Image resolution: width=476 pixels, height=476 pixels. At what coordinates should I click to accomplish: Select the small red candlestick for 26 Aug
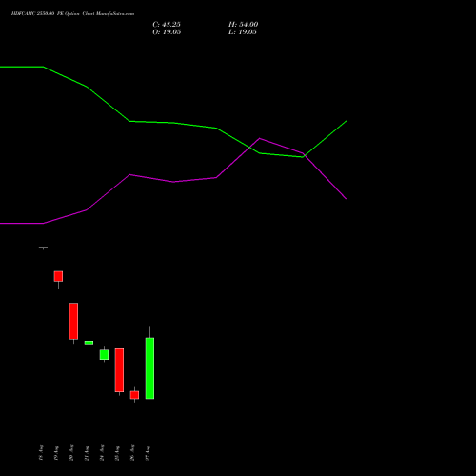coord(134,395)
